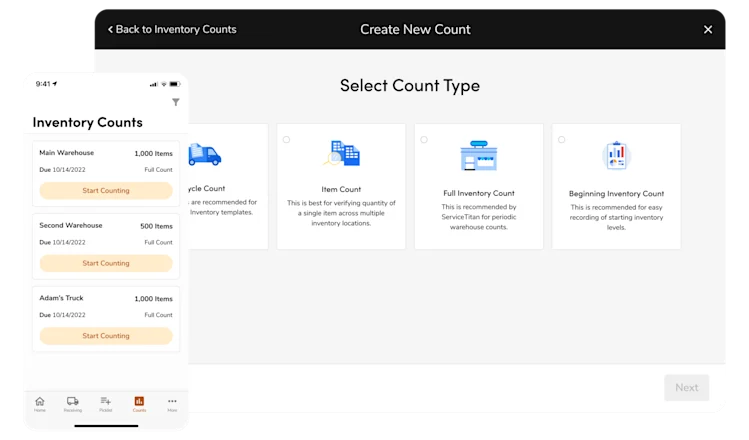Click the 9:41 clock on the phone
Screen dimensions: 749x440
pyautogui.click(x=43, y=84)
